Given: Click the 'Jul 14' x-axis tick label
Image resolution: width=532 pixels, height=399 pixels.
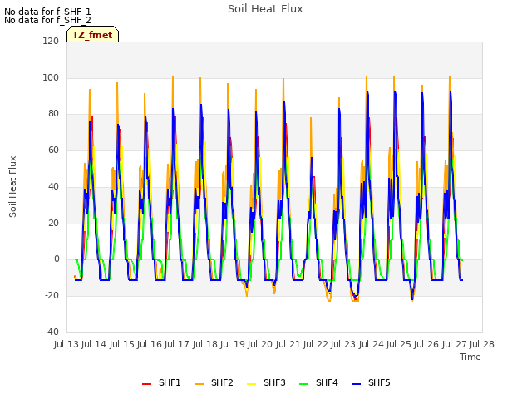Looking at the screenshot, I should click(x=94, y=344).
